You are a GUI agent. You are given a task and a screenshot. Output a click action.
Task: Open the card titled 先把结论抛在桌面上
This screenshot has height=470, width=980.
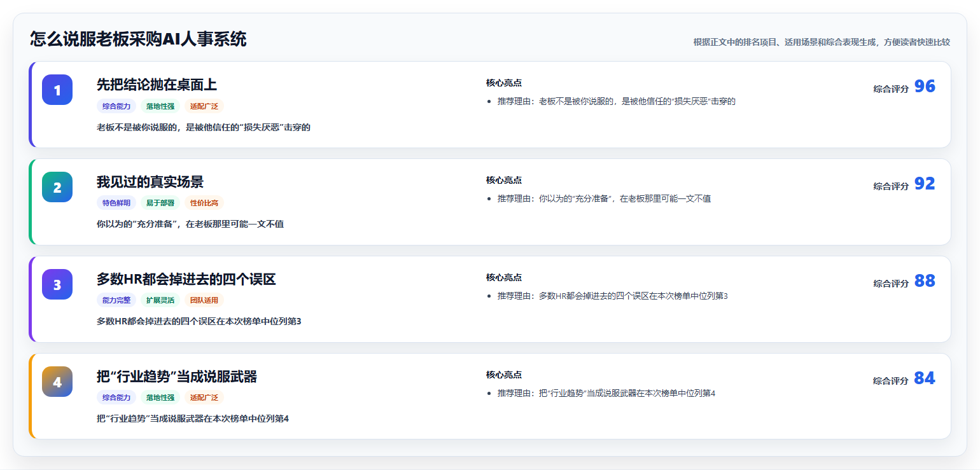[x=490, y=104]
